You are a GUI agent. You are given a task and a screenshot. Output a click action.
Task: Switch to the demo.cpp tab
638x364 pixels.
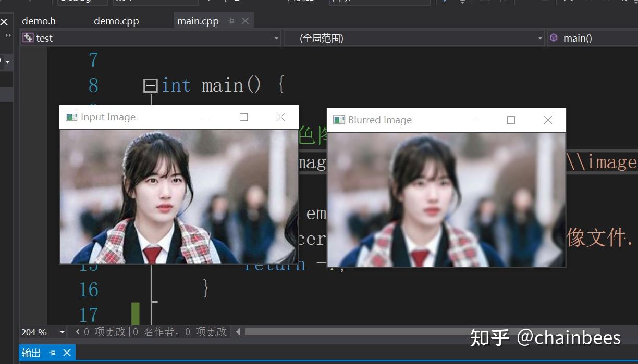pos(116,21)
